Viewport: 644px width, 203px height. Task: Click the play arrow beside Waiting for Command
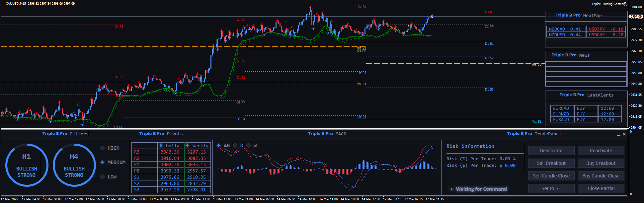click(x=451, y=189)
